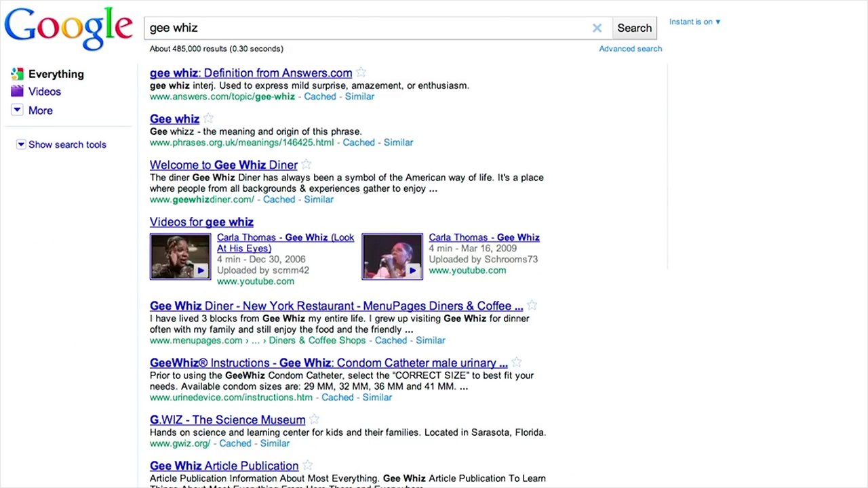Viewport: 868px width, 488px height.
Task: Open Cached link for the phrases.org.uk result
Action: point(359,142)
